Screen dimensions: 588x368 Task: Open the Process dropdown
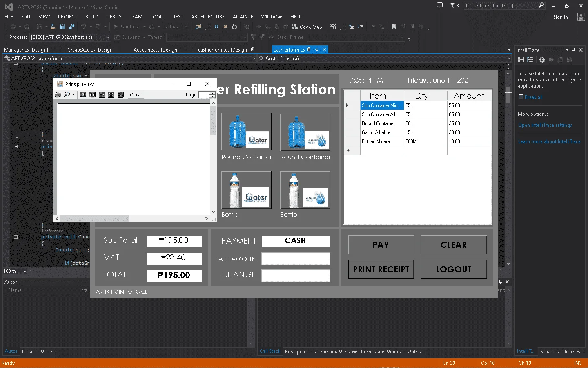[108, 37]
